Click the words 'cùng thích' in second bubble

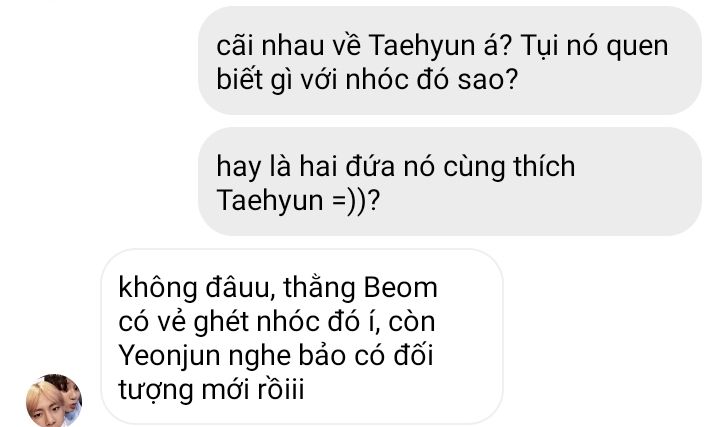point(509,166)
